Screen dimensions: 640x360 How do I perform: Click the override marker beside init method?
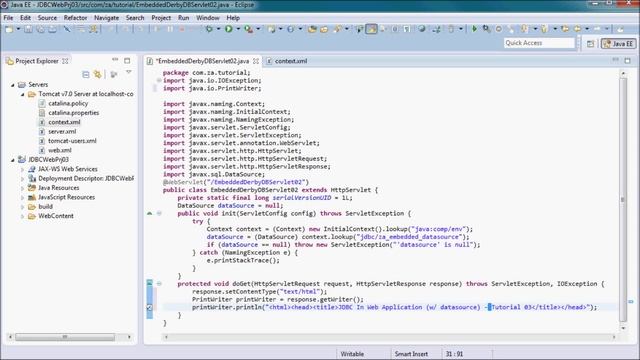coord(149,213)
